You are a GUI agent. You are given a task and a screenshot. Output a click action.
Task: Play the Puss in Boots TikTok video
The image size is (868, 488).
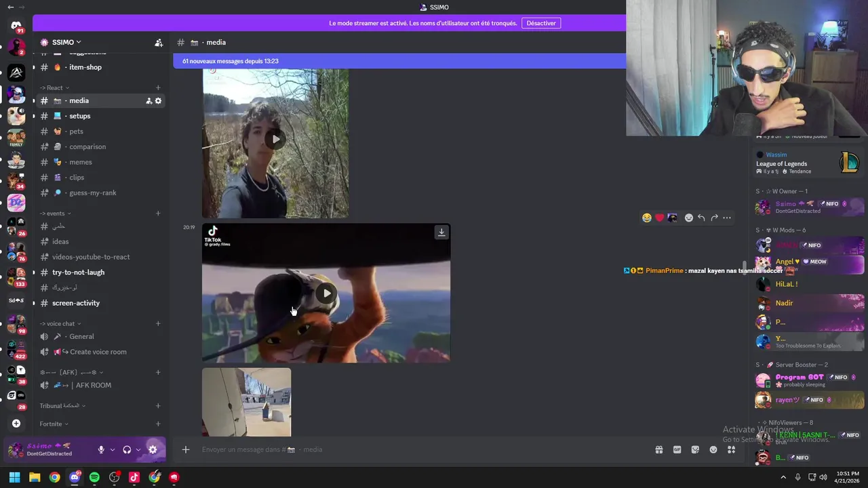tap(326, 293)
